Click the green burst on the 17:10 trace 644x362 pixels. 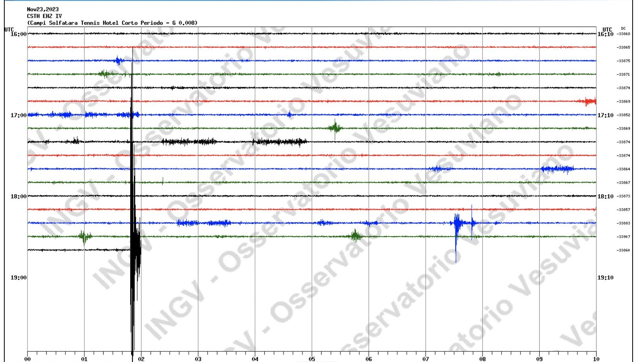click(x=335, y=127)
